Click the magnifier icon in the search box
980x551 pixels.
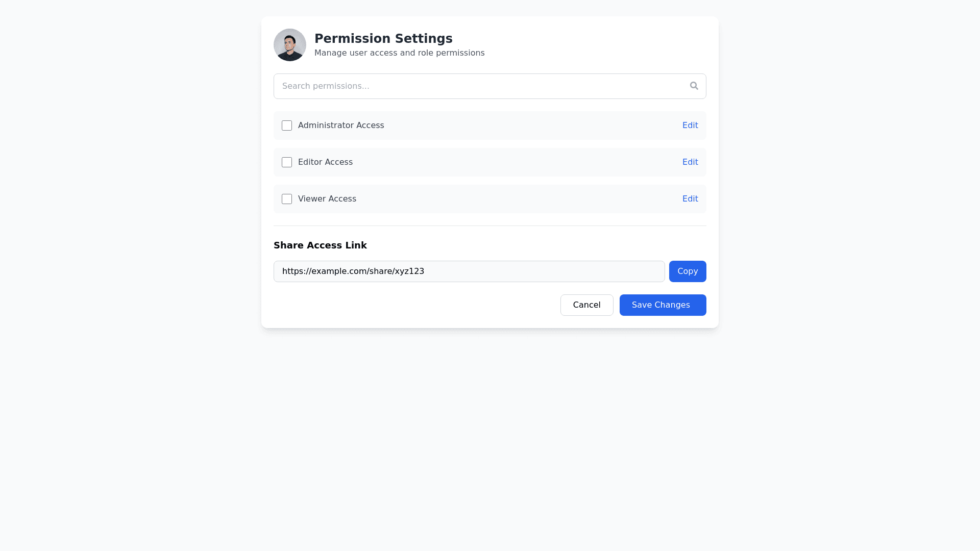click(x=694, y=86)
